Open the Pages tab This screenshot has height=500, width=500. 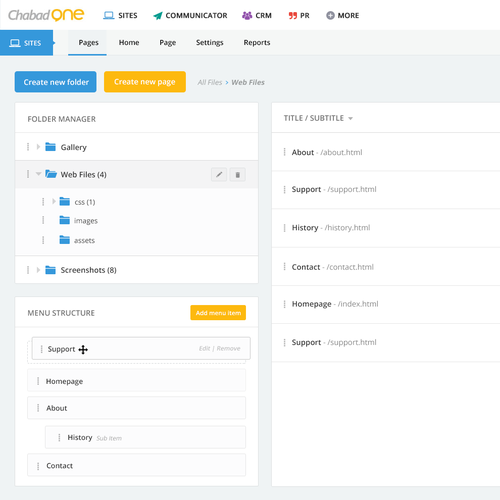pos(88,43)
